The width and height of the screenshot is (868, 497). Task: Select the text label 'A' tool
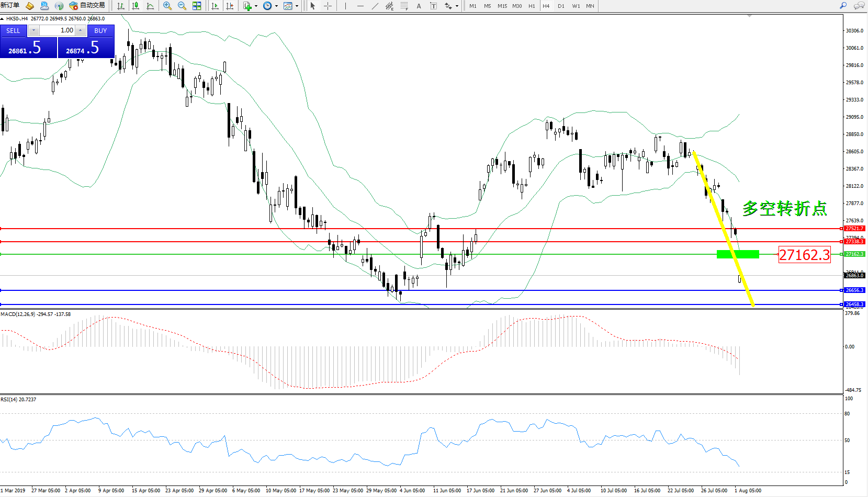tap(419, 6)
